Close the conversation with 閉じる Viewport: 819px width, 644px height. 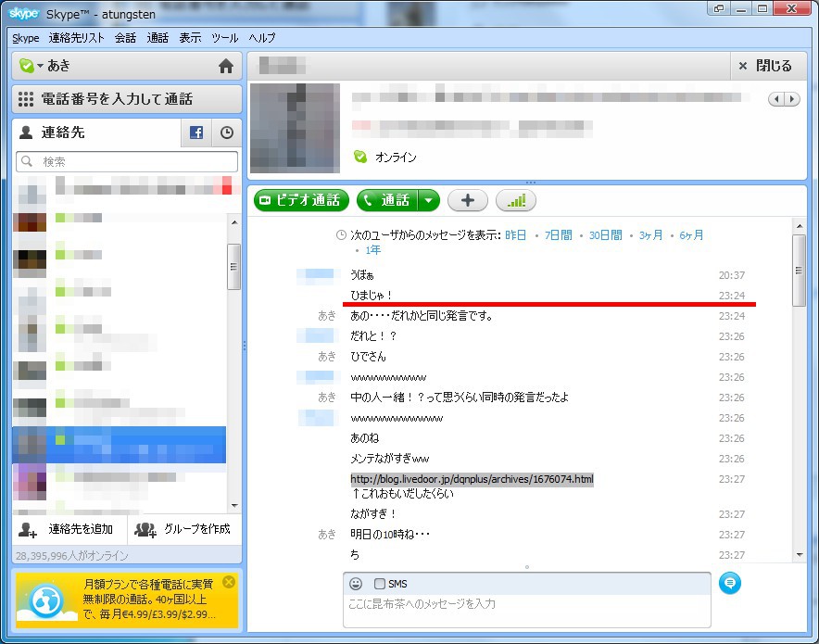[x=765, y=66]
